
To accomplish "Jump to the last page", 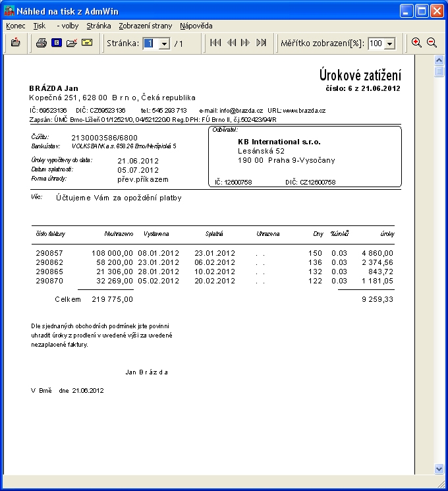I will click(x=261, y=43).
